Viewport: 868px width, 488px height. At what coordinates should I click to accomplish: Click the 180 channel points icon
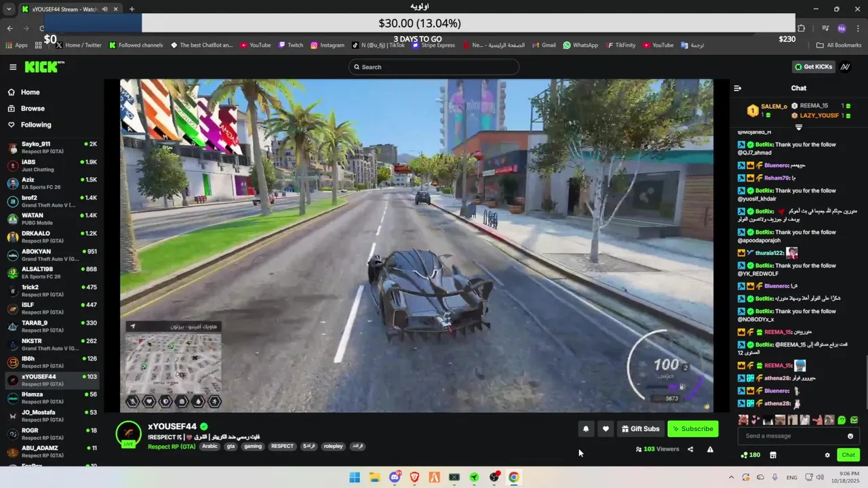(x=751, y=455)
